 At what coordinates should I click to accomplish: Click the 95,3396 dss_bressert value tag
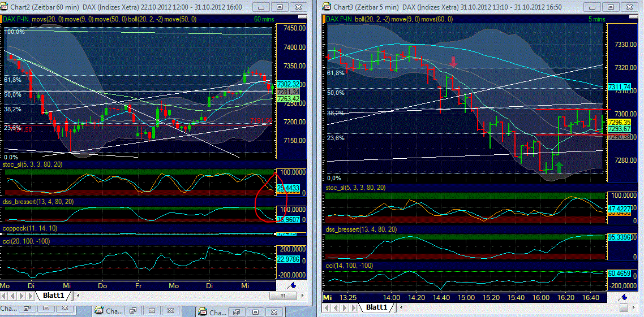(619, 237)
